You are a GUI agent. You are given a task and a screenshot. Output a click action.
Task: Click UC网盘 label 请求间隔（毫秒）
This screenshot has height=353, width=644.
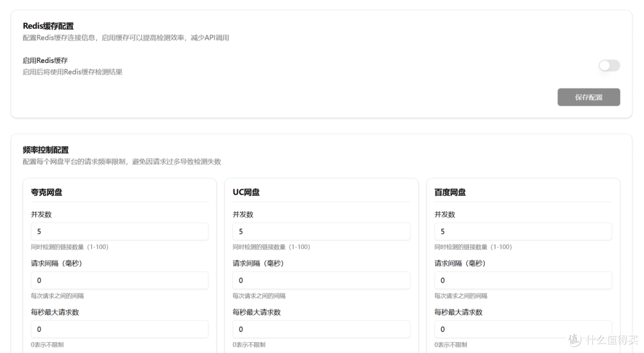(258, 264)
